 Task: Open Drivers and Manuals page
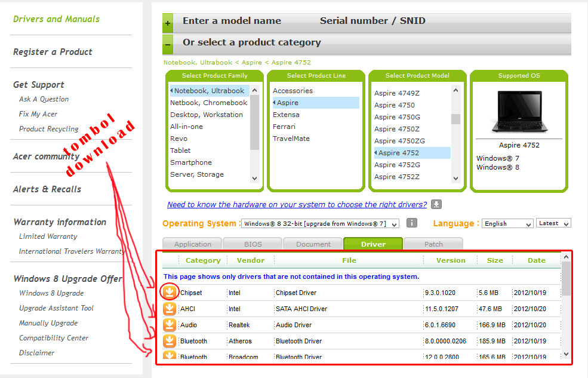coord(56,19)
